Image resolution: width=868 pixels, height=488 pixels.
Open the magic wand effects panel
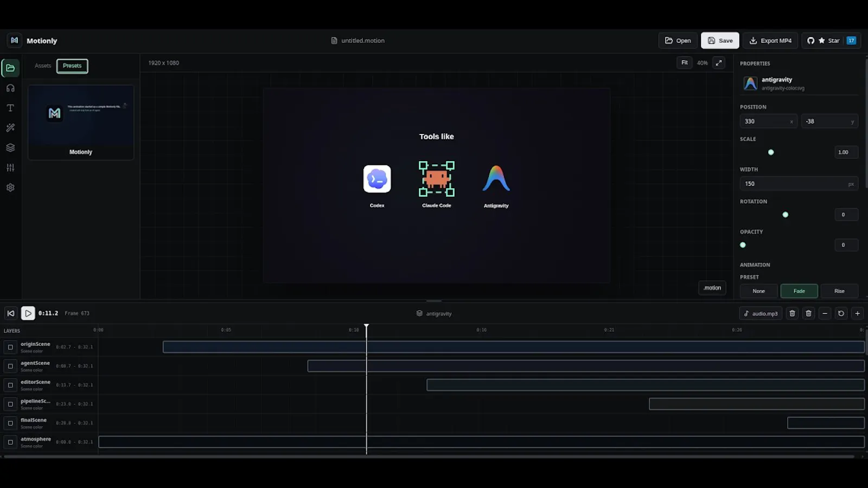point(10,128)
